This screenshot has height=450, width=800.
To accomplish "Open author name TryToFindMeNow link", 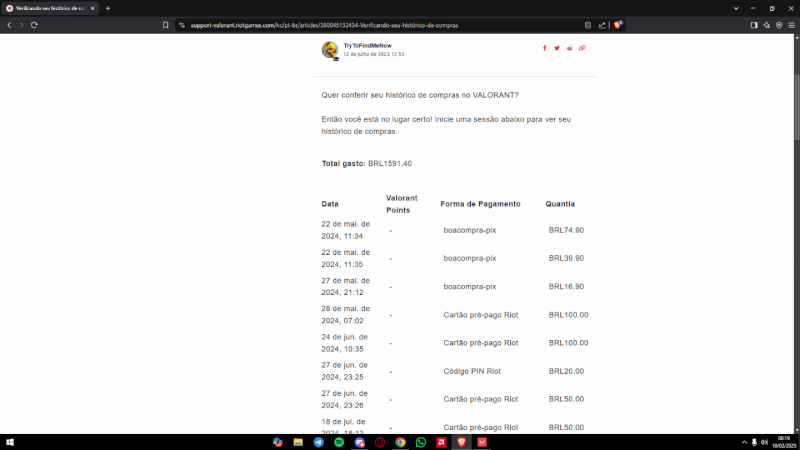I will click(x=367, y=45).
